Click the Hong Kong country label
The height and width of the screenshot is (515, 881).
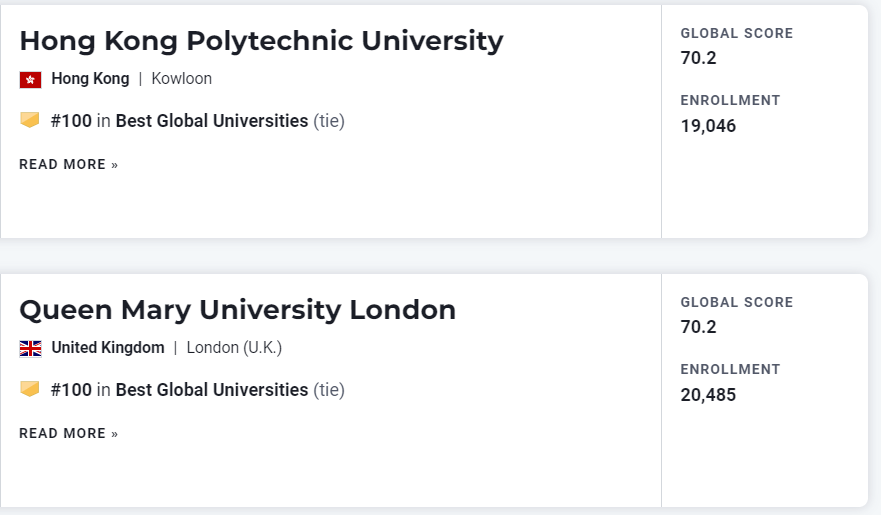pyautogui.click(x=90, y=79)
